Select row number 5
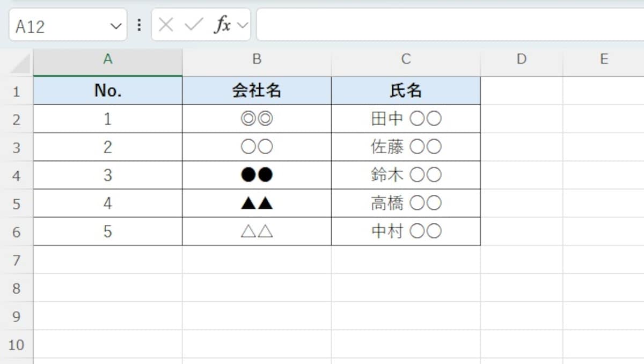Image resolution: width=644 pixels, height=364 pixels. click(17, 203)
